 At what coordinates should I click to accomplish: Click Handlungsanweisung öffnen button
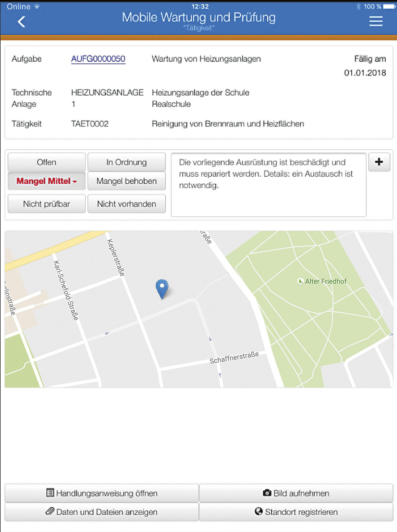click(102, 493)
